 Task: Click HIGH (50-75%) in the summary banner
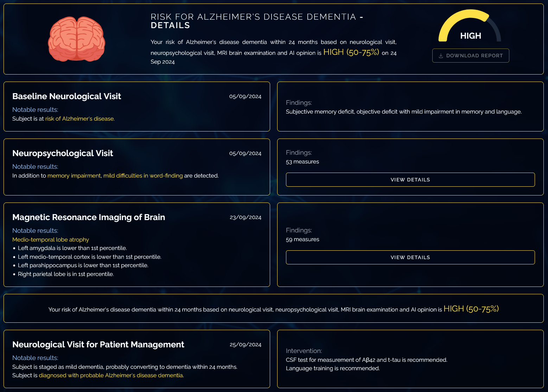[x=471, y=309]
